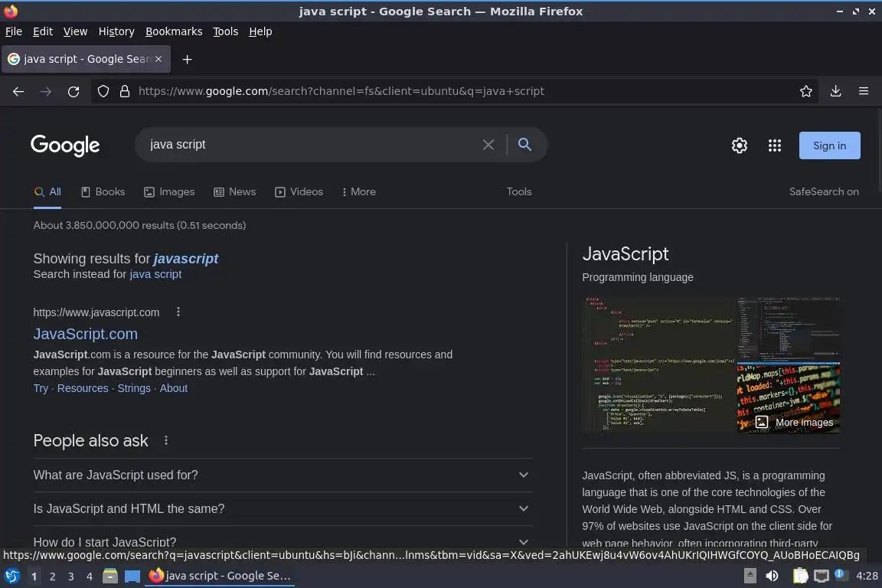Click the Tools button

click(519, 192)
